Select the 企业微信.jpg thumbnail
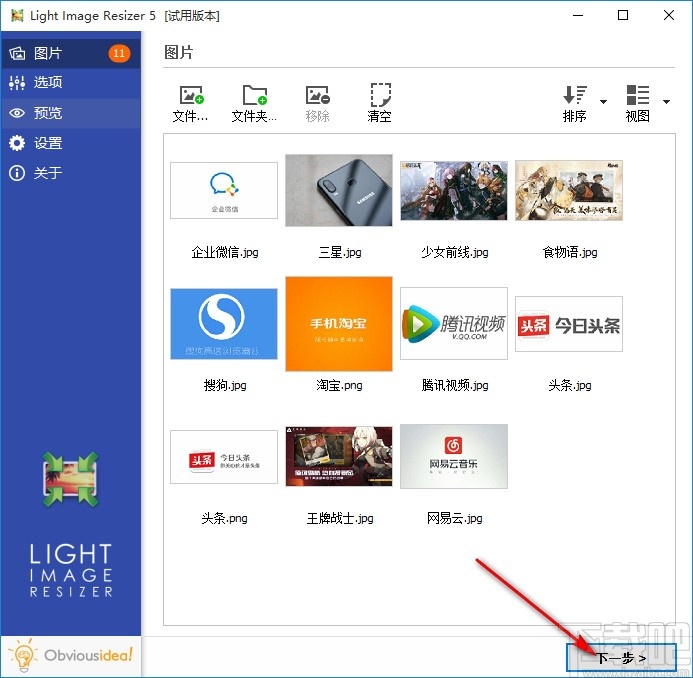 click(224, 190)
